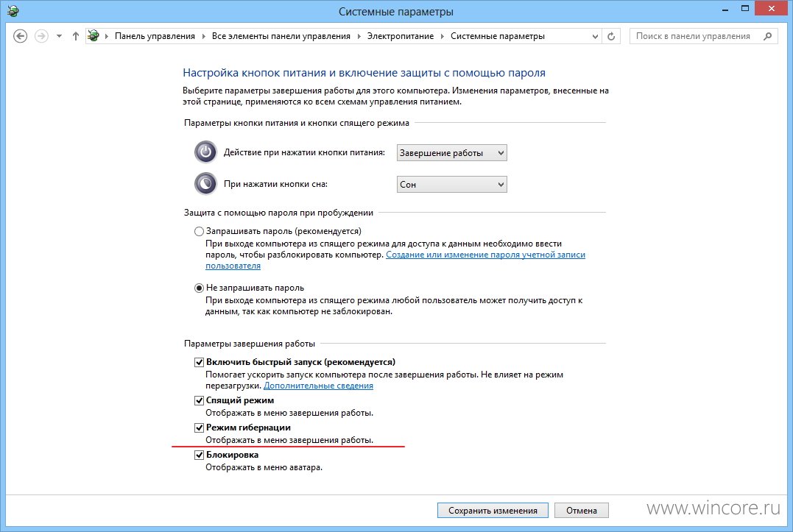Click the Forward navigation arrow

pos(41,36)
